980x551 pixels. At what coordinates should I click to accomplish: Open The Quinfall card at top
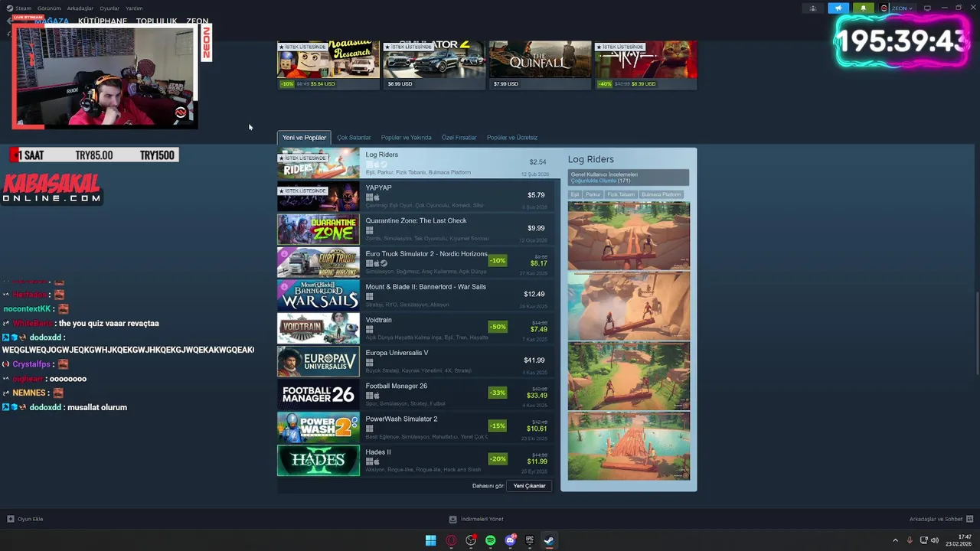pyautogui.click(x=540, y=65)
